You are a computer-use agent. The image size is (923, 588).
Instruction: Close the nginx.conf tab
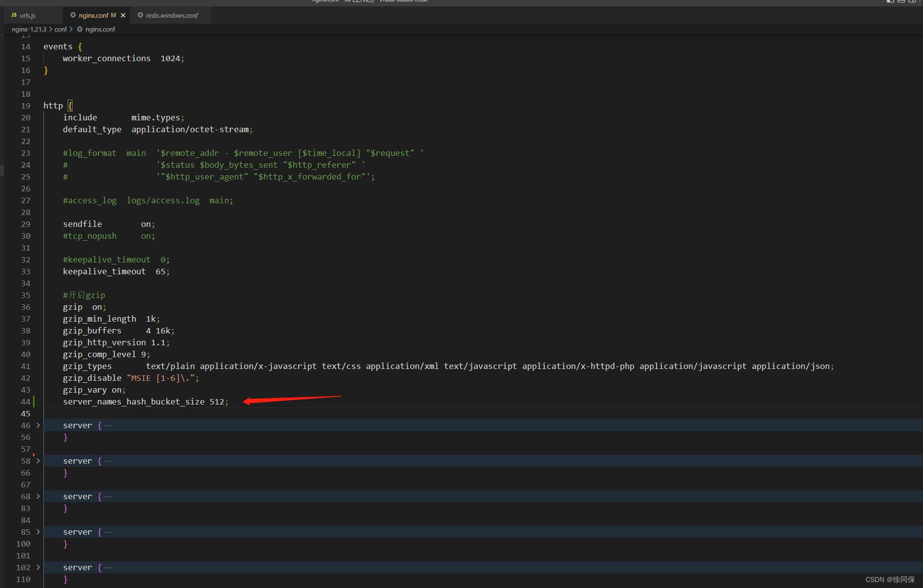pos(123,15)
